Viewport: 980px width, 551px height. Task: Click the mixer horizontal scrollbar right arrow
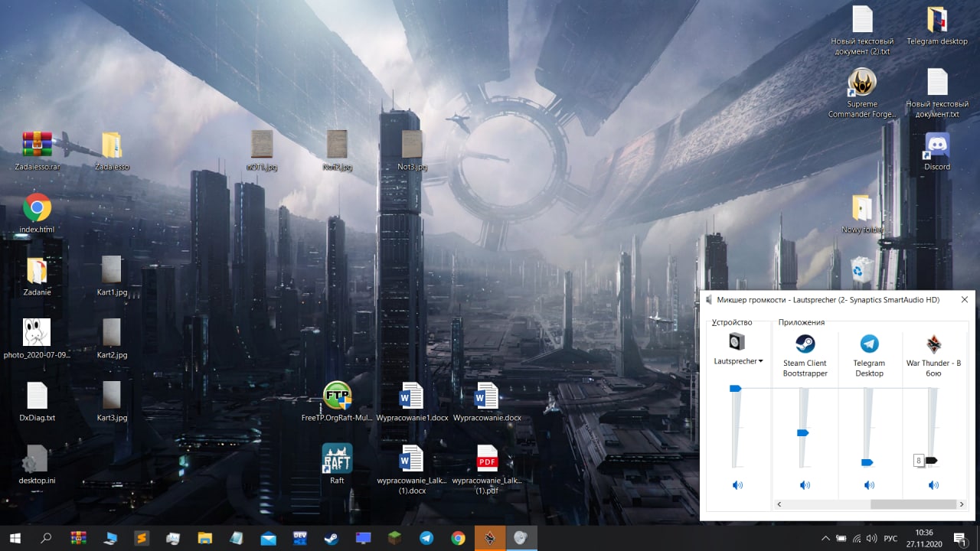click(x=962, y=504)
